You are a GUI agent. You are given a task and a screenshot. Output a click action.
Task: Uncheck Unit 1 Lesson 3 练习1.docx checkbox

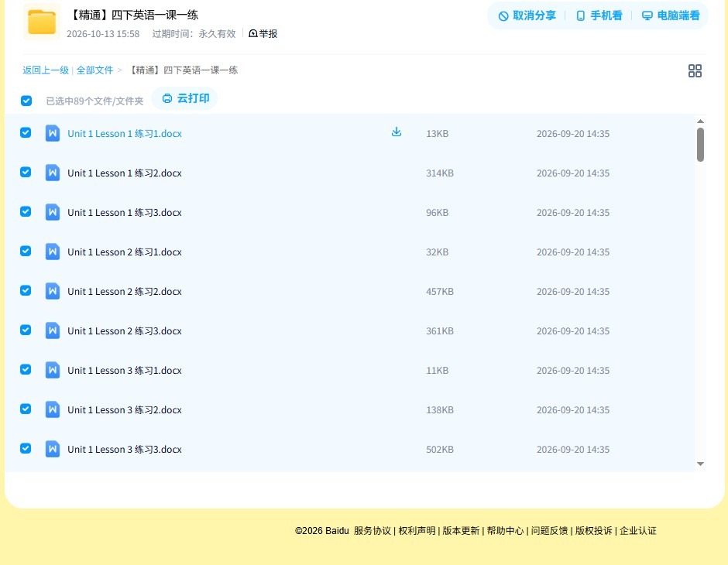pos(26,369)
